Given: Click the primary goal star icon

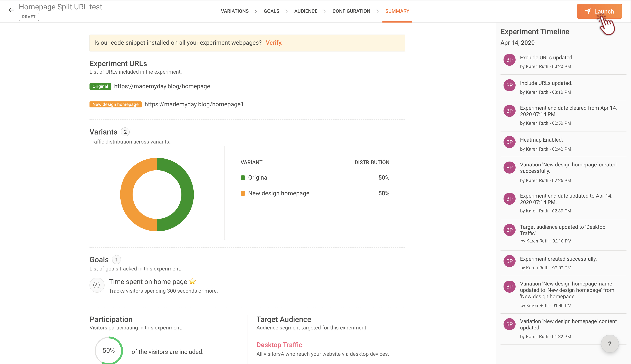Looking at the screenshot, I should [x=192, y=282].
